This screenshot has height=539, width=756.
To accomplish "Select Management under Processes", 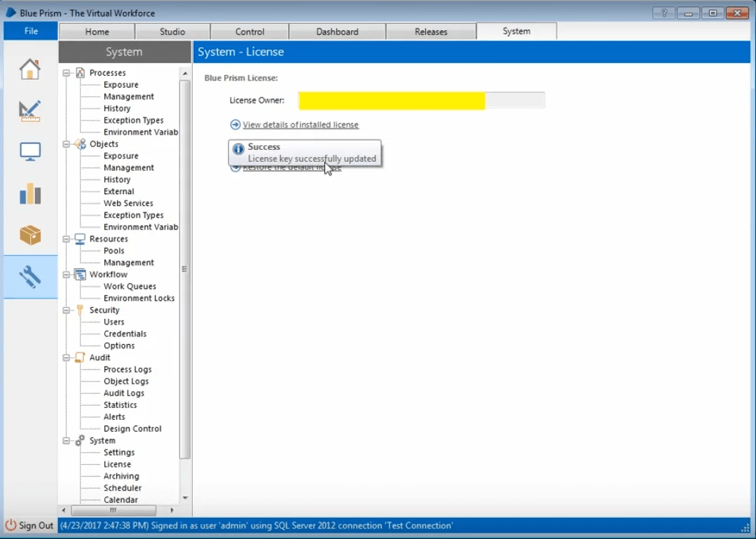I will coord(129,97).
